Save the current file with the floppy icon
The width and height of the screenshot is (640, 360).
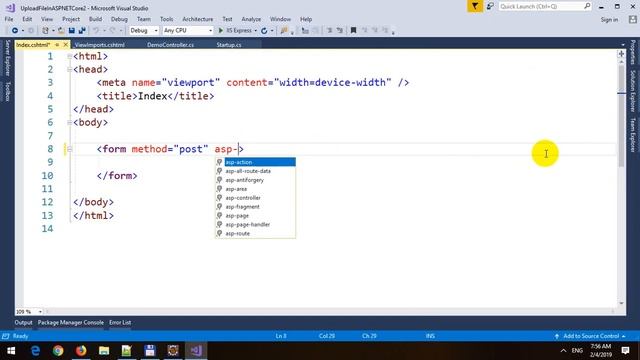71,31
